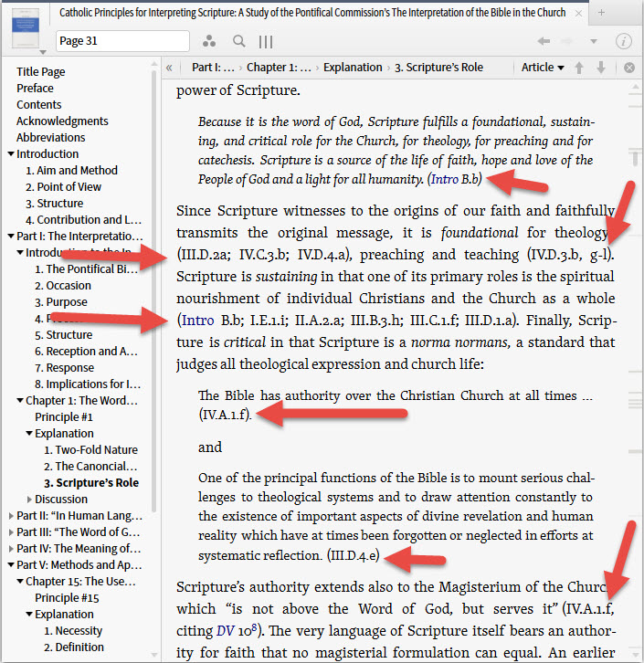
Task: Follow Intro link before B.b; I.E.1.i
Action: [x=197, y=320]
